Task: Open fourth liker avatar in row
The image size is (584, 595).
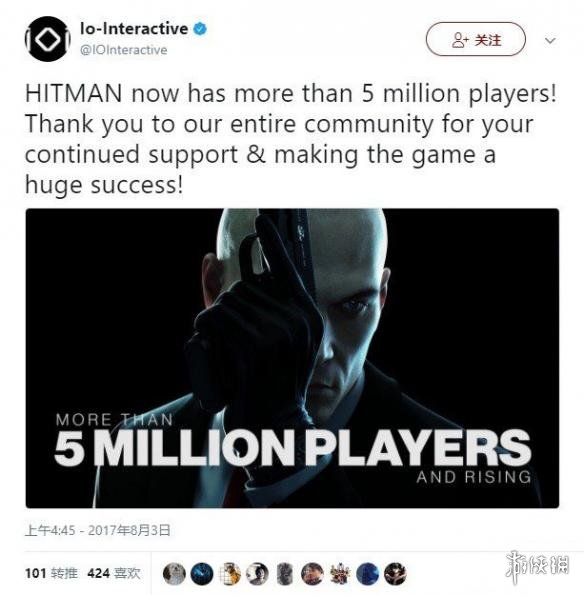Action: (x=257, y=573)
